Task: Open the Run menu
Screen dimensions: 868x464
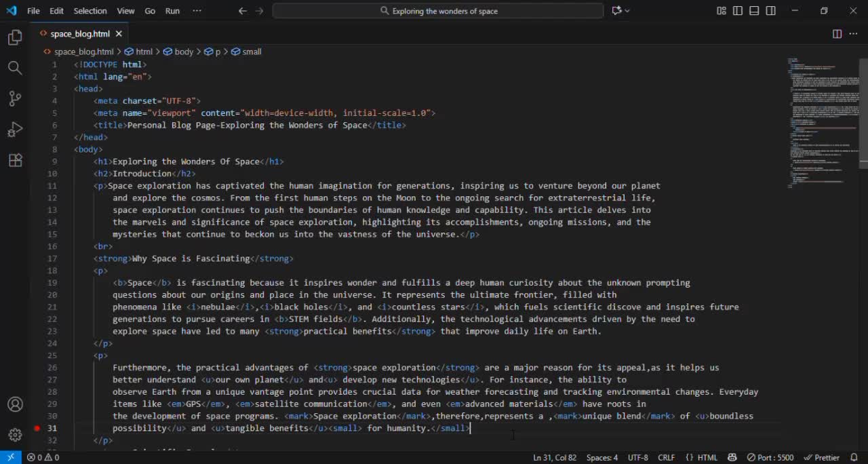Action: click(172, 11)
